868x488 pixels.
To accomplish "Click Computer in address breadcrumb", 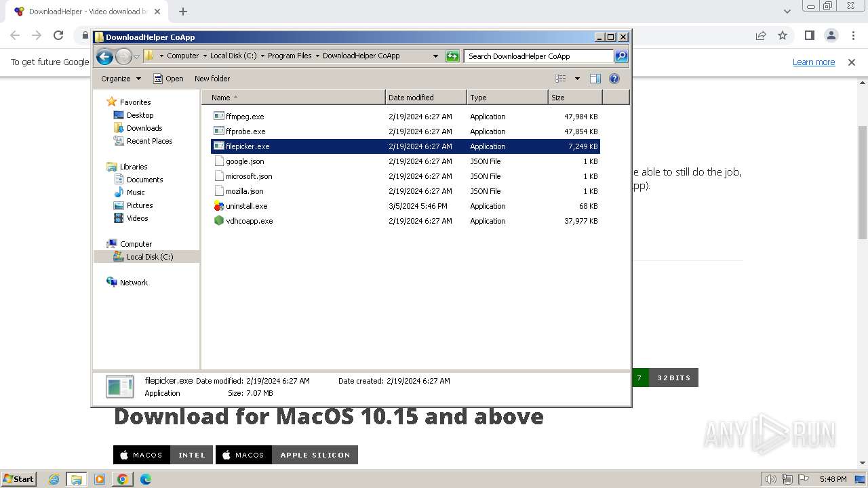I will 183,56.
